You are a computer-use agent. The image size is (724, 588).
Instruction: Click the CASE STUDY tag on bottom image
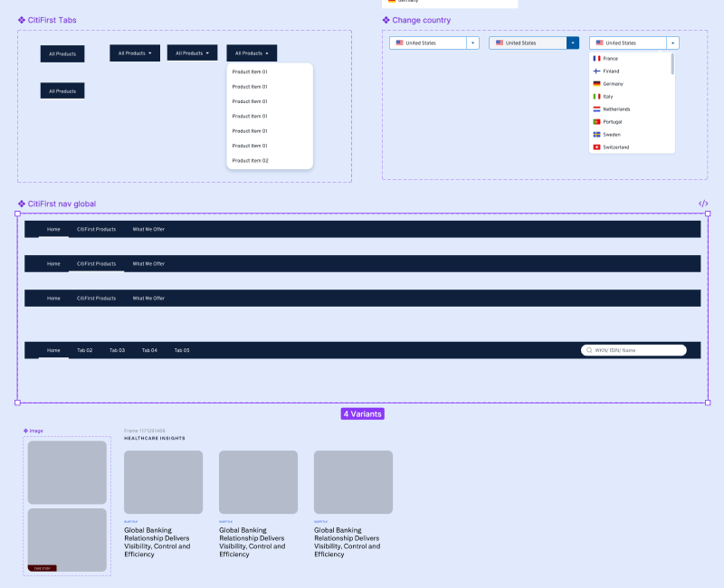(x=42, y=568)
